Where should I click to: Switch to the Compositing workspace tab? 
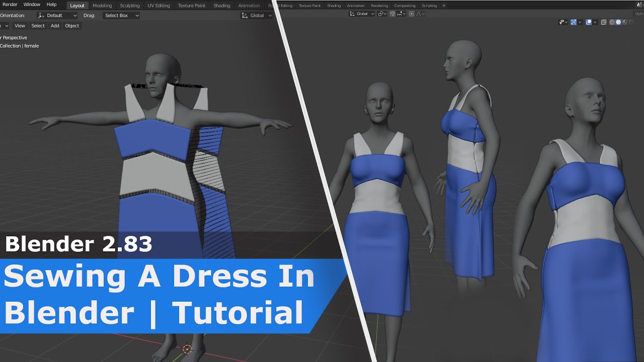click(405, 6)
